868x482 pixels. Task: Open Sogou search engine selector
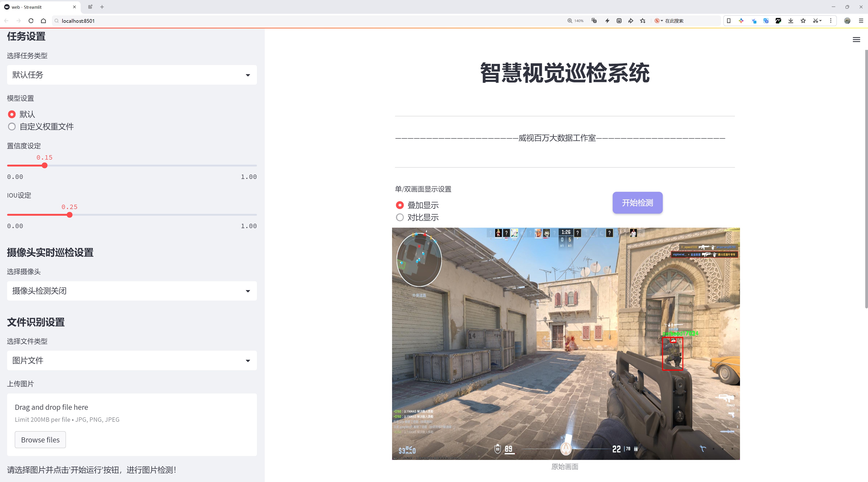tap(659, 21)
